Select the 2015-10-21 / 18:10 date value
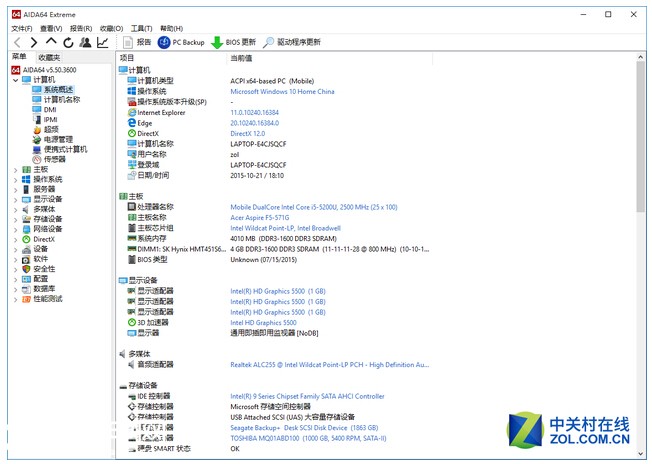The width and height of the screenshot is (652, 464). click(257, 175)
